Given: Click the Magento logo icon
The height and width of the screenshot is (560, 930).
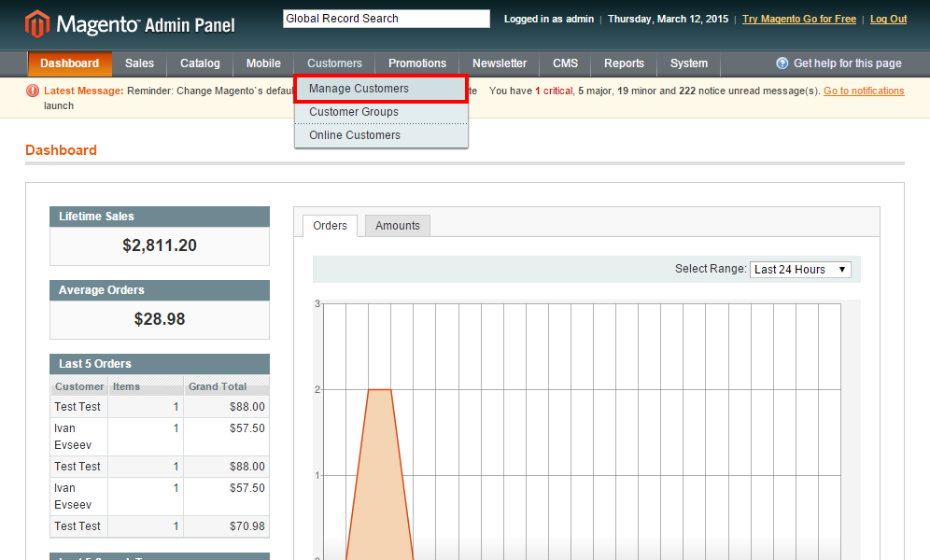Looking at the screenshot, I should pyautogui.click(x=37, y=23).
